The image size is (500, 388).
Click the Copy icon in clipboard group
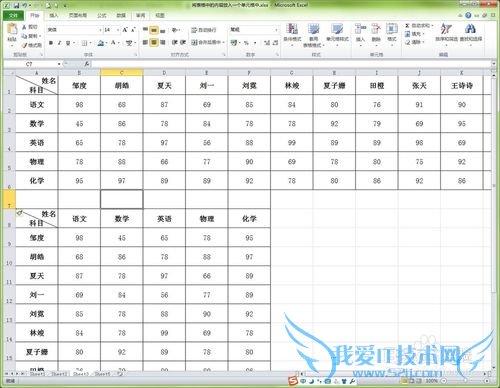pos(25,36)
